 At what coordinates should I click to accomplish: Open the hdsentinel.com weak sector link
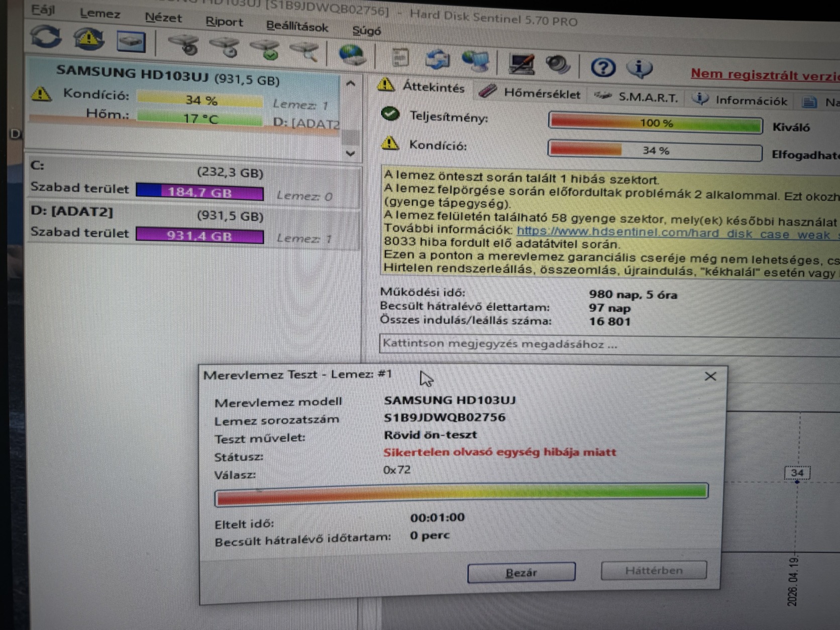tap(678, 233)
